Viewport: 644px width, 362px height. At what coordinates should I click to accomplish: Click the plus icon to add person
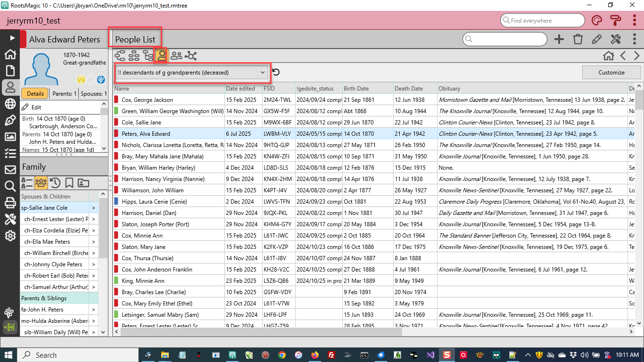[559, 40]
